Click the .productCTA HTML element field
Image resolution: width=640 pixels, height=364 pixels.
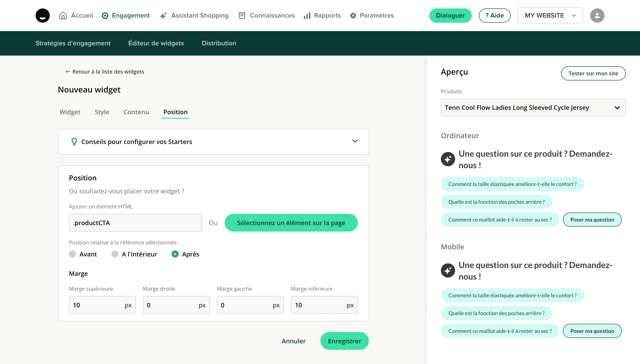point(135,222)
